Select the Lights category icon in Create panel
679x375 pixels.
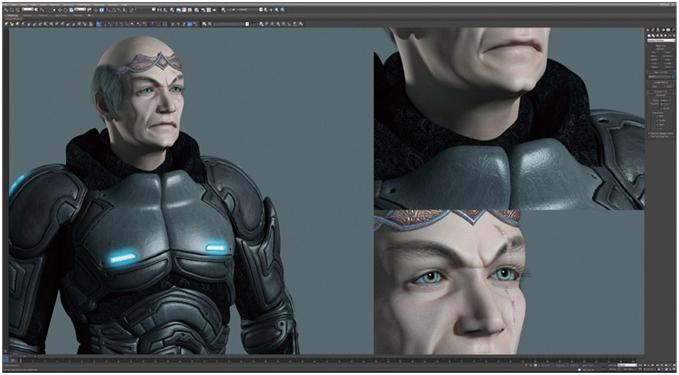click(657, 36)
